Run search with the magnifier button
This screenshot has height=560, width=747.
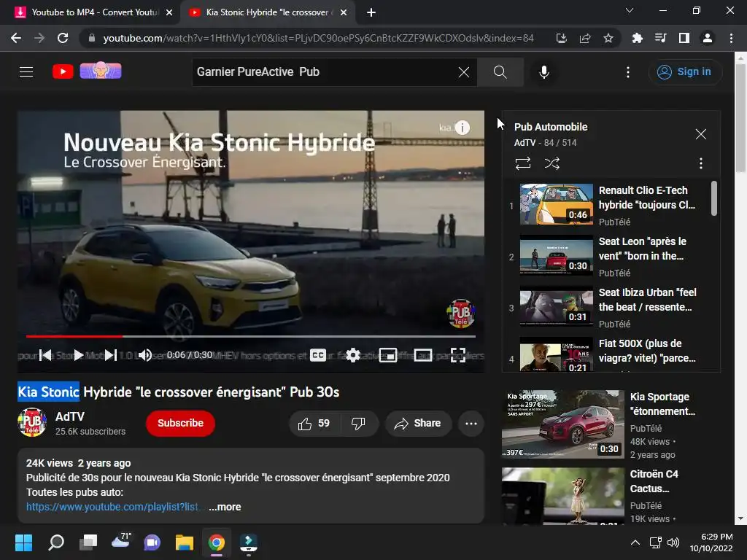[500, 72]
